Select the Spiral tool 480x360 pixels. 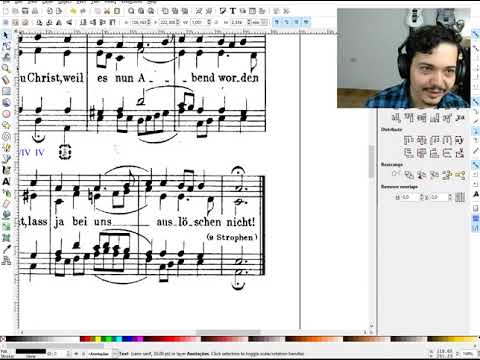6,136
